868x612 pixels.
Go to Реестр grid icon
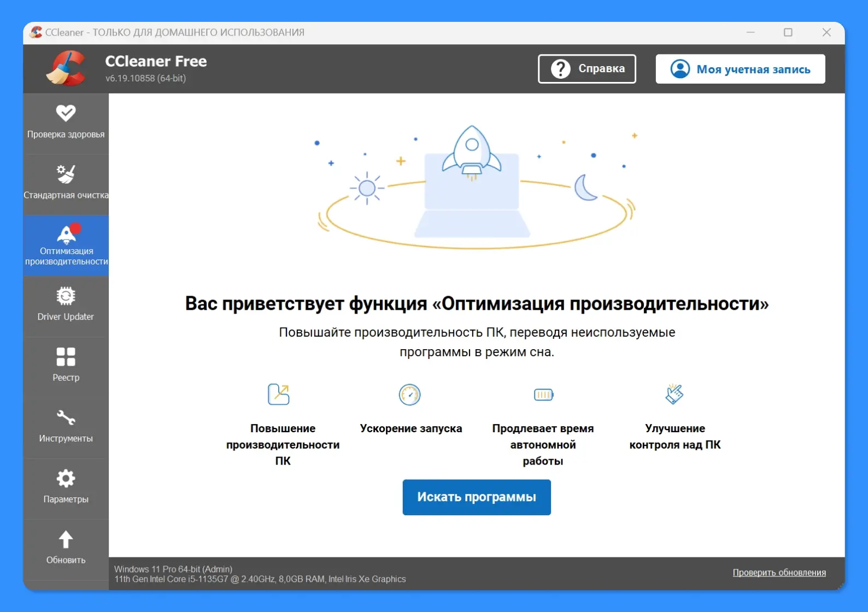click(66, 357)
